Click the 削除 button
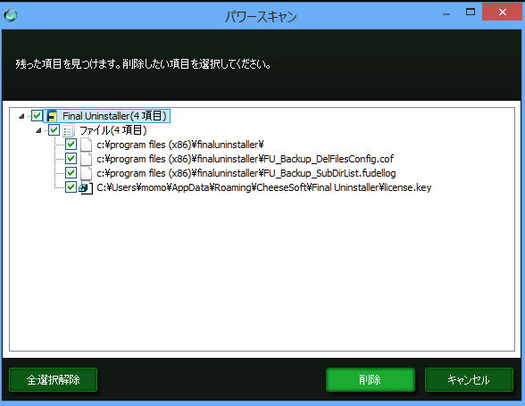The image size is (525, 406). pyautogui.click(x=370, y=380)
